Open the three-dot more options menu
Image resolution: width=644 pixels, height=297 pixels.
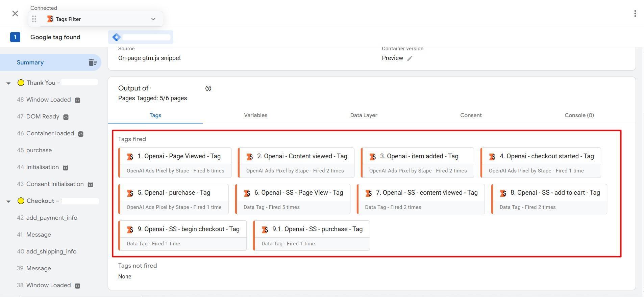(635, 13)
